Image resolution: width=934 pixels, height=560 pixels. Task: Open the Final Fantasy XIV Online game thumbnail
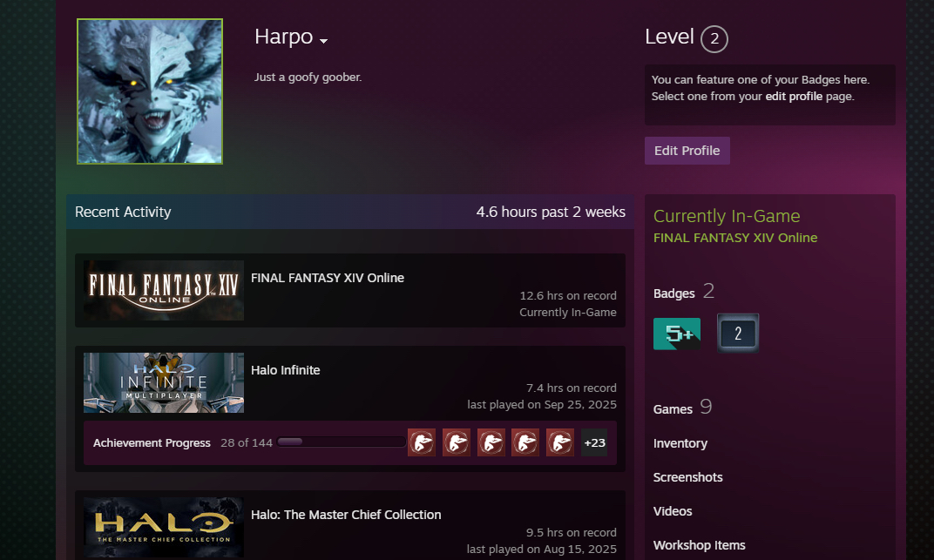(164, 290)
